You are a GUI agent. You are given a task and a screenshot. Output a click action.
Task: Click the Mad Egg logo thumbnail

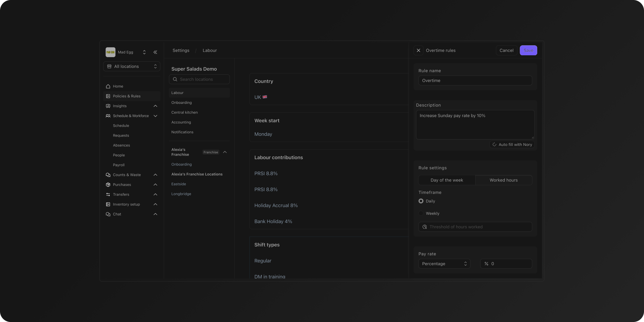(x=110, y=52)
